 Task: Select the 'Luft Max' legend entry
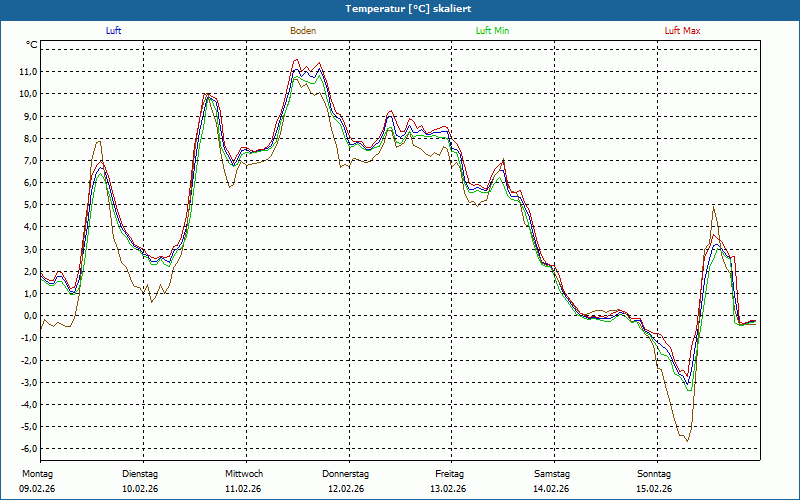(x=682, y=31)
